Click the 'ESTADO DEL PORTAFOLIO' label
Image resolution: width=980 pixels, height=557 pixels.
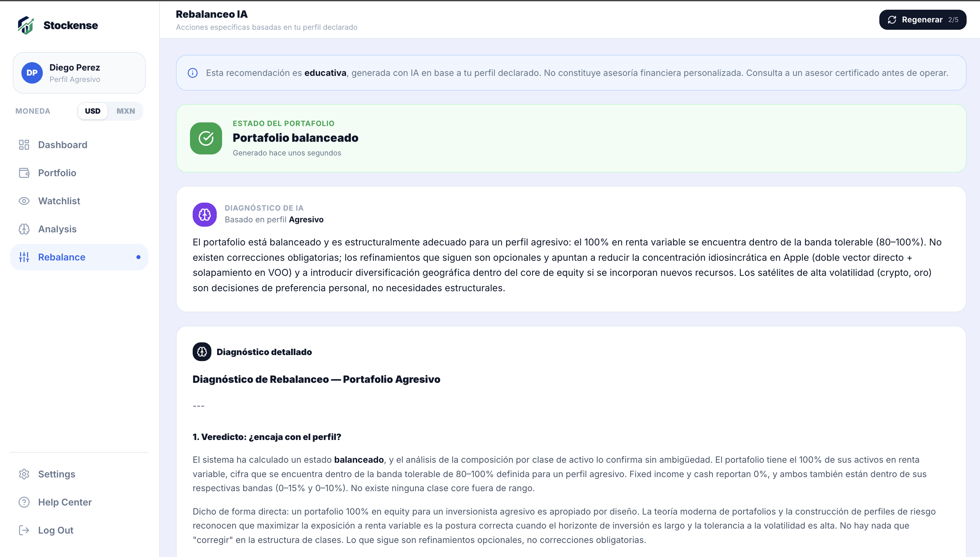pyautogui.click(x=284, y=124)
